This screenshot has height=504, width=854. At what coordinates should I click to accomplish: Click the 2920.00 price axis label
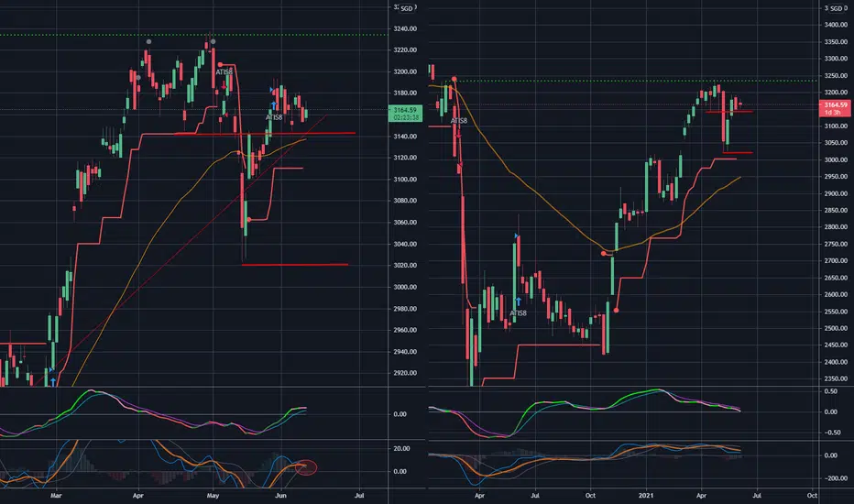point(405,373)
